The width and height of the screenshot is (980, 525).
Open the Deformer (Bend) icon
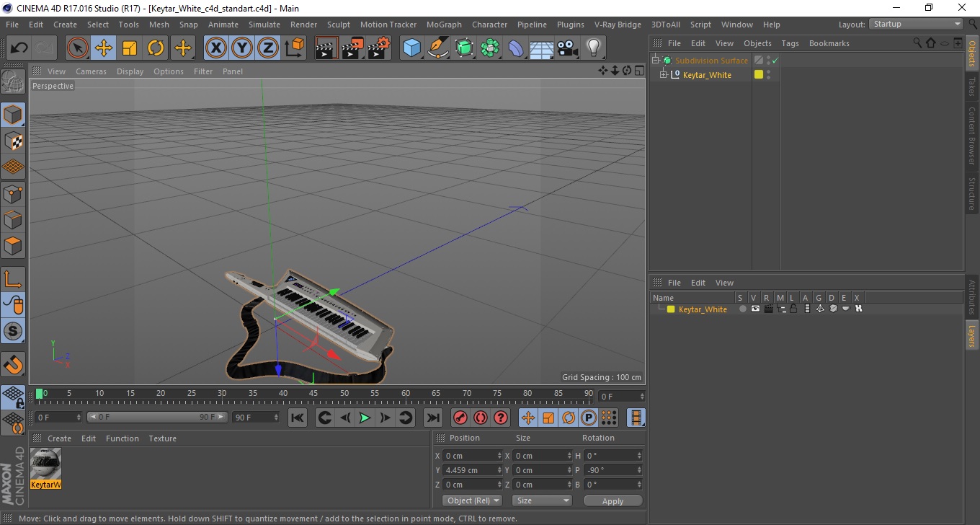(x=517, y=48)
